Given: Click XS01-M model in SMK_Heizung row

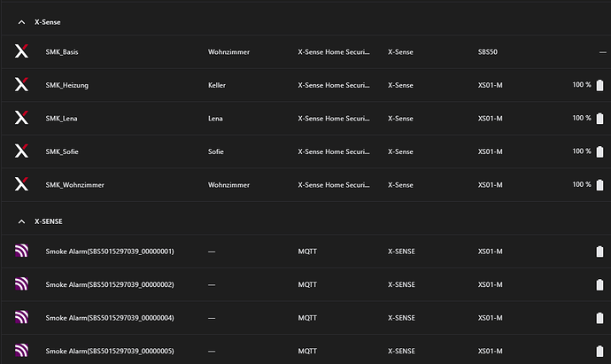Looking at the screenshot, I should (x=491, y=85).
